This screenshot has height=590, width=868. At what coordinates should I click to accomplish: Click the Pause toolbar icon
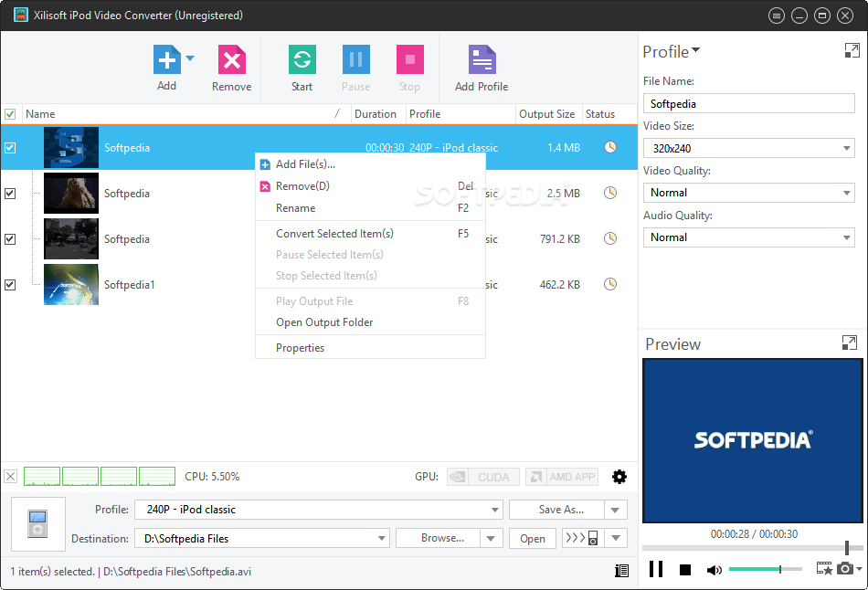[356, 59]
